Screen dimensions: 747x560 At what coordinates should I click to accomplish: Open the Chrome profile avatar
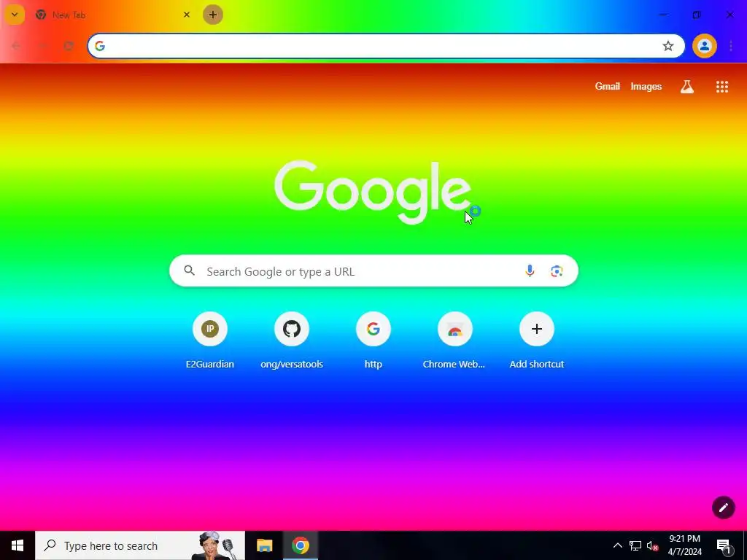pyautogui.click(x=704, y=46)
